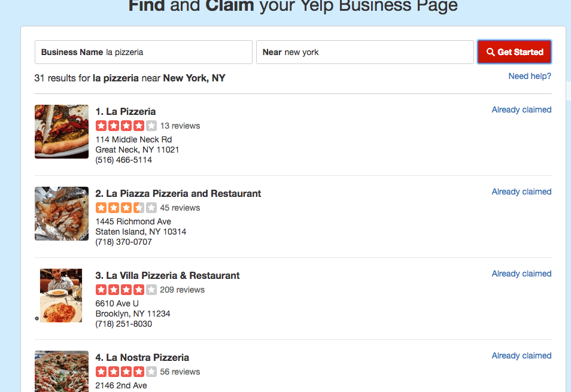Screen dimensions: 571x392
Task: Click the star rating beside 56 reviews
Action: tap(126, 372)
